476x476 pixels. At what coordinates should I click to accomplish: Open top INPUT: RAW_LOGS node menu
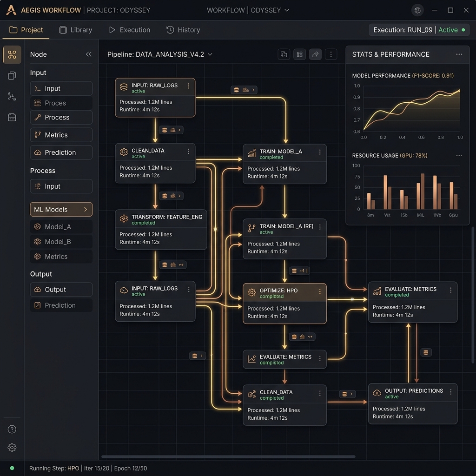pyautogui.click(x=189, y=86)
